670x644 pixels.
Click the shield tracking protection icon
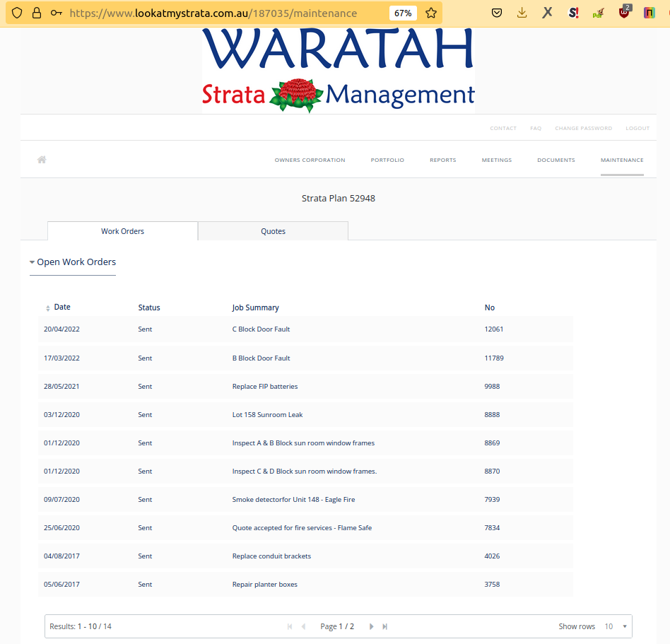[17, 13]
